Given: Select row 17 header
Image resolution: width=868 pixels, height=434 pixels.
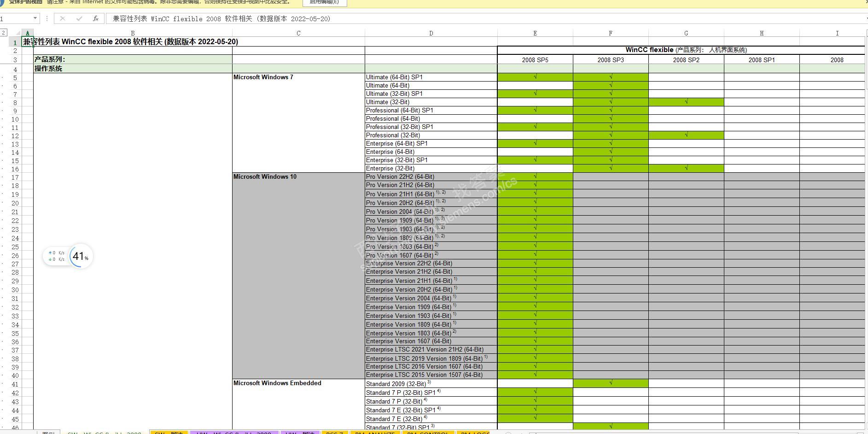Looking at the screenshot, I should [15, 177].
